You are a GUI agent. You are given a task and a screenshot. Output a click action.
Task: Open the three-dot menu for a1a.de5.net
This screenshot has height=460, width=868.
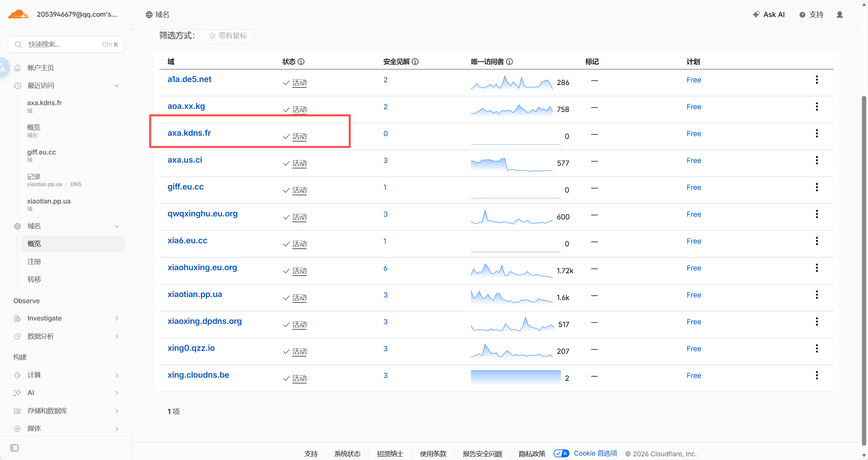(817, 80)
